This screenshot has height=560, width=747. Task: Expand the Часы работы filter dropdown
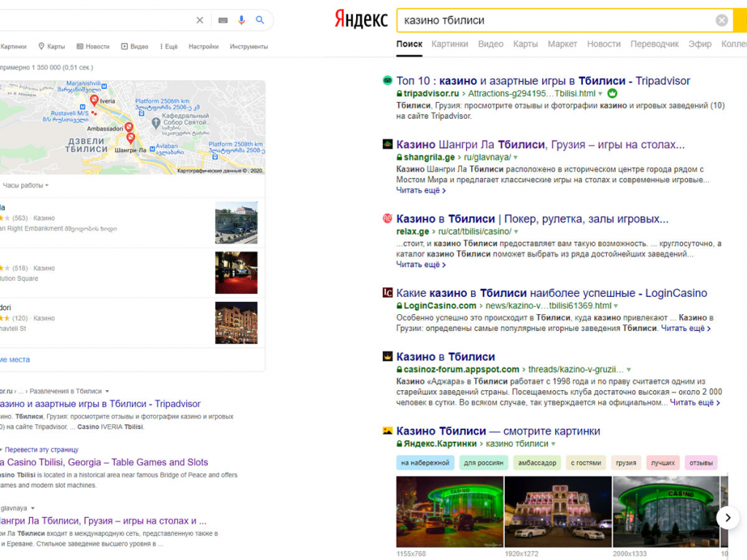pos(27,185)
